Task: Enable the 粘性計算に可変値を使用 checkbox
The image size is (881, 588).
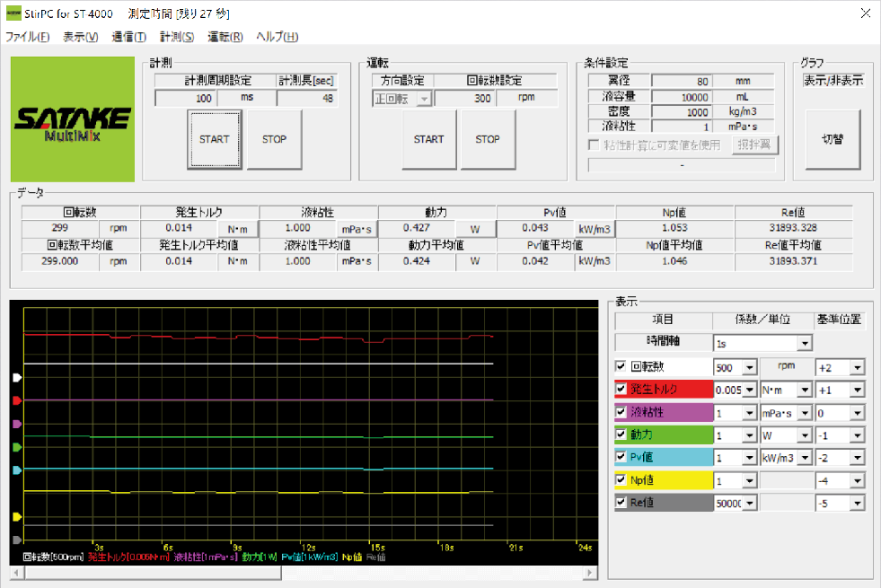Action: tap(594, 145)
